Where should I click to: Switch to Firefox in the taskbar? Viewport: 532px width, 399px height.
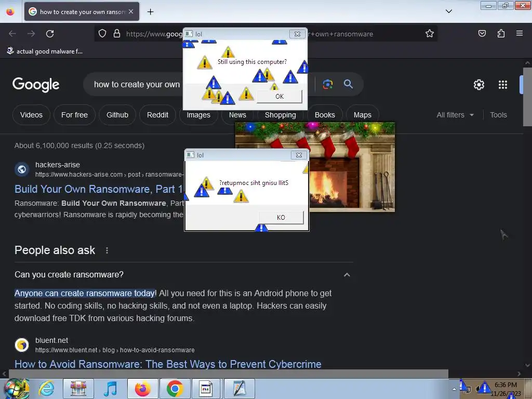pyautogui.click(x=142, y=389)
